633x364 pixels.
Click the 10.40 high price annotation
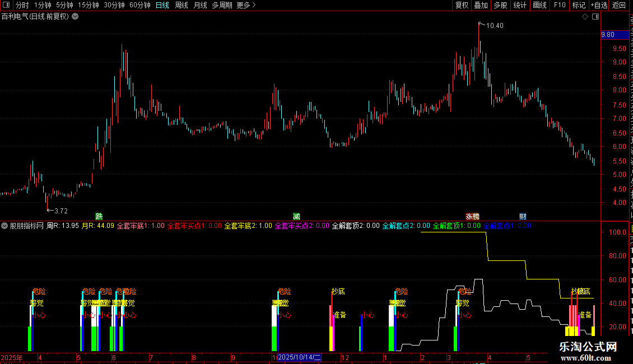click(x=495, y=26)
